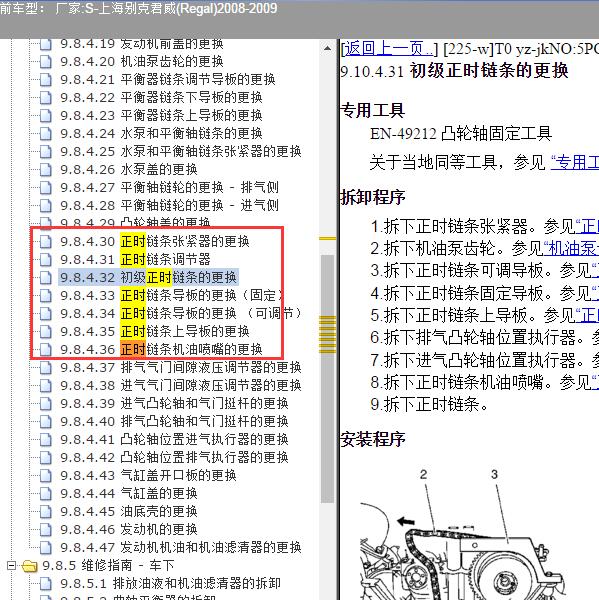Open the link in step 5 拆下正时链条上导板
This screenshot has height=600, width=599.
tap(587, 316)
